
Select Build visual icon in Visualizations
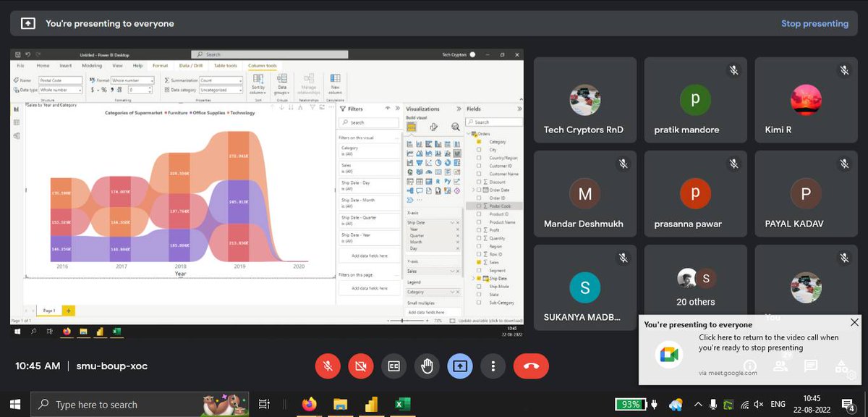[411, 127]
